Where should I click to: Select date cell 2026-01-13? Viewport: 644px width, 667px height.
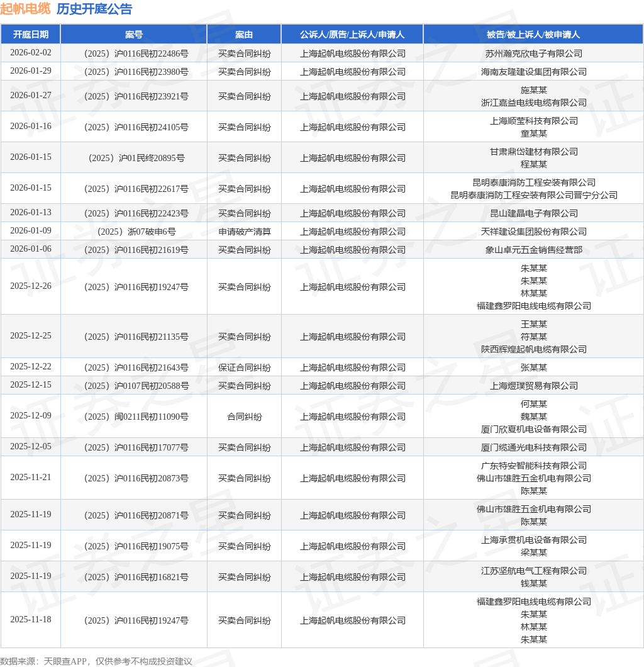[x=31, y=212]
